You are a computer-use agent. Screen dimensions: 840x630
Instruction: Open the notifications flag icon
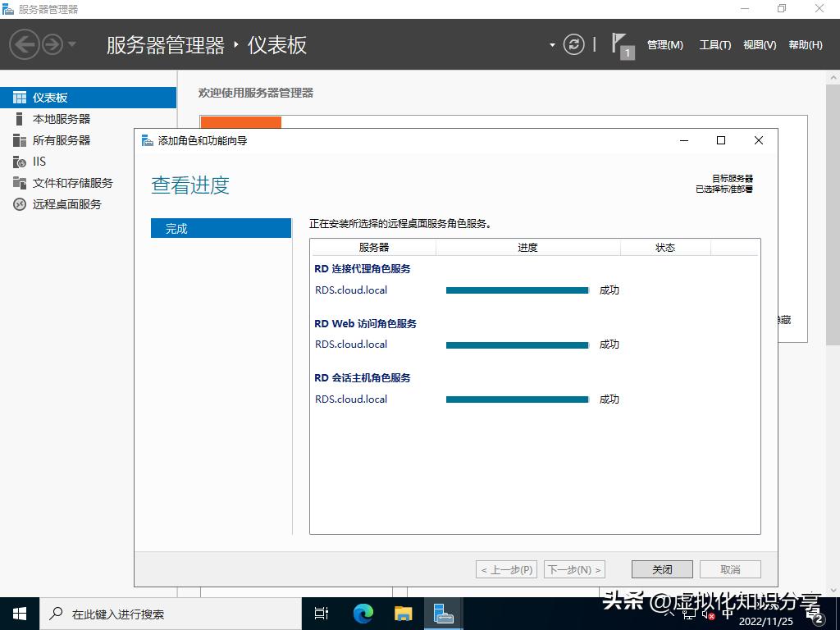(619, 44)
